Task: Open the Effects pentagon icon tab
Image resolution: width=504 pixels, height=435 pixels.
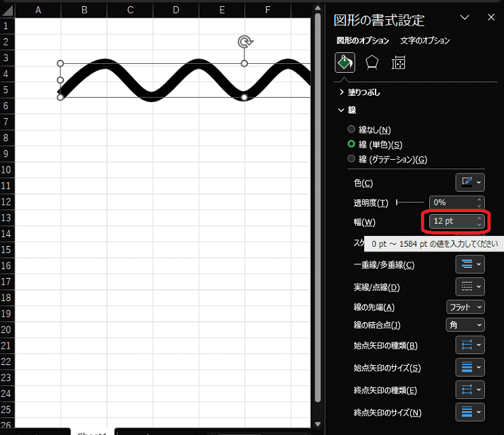Action: pos(372,63)
